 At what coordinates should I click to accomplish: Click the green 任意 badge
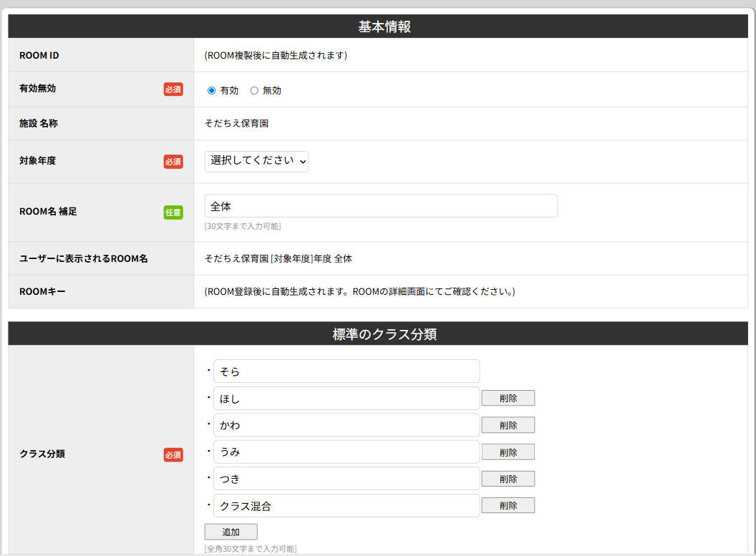pos(173,213)
